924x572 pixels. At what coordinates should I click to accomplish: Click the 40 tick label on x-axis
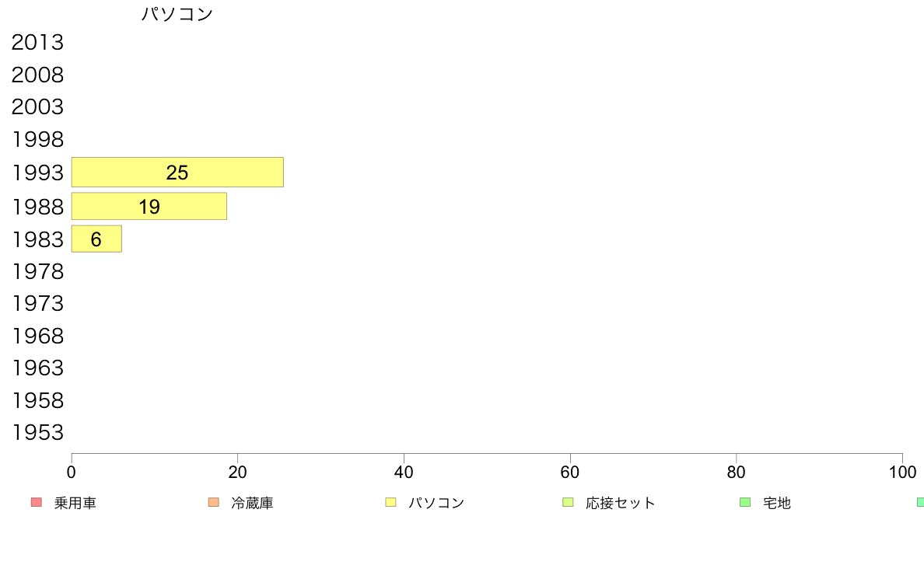click(404, 472)
